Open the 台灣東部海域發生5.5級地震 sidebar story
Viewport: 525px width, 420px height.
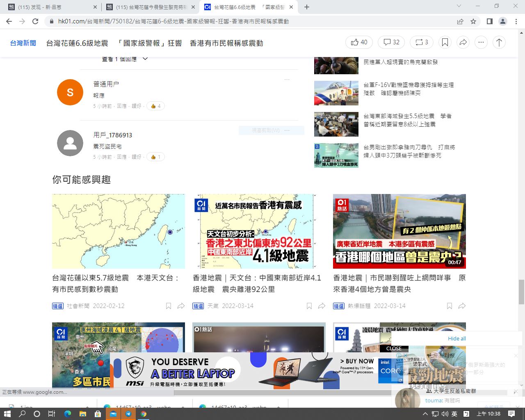407,120
